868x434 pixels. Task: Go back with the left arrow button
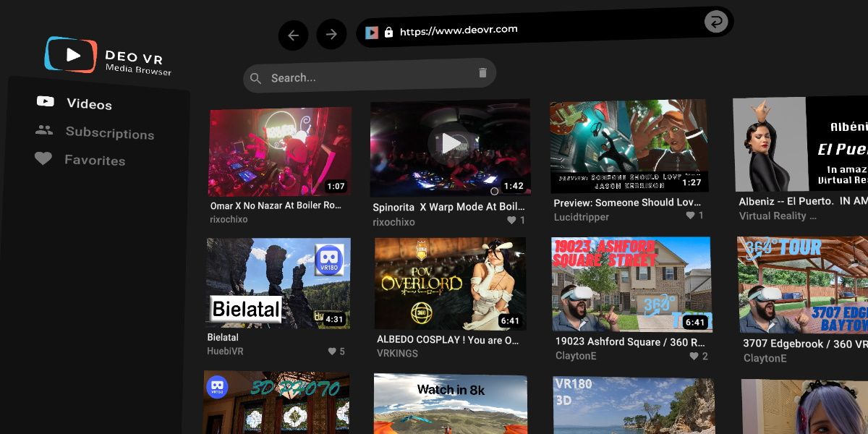pyautogui.click(x=293, y=35)
